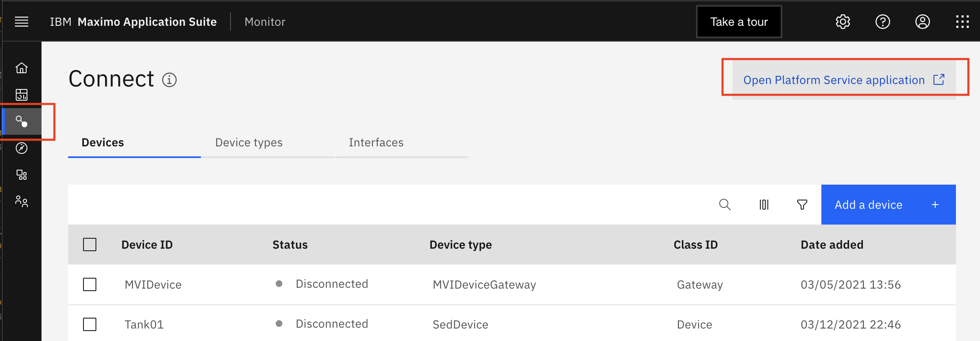Click Add a device button
This screenshot has width=980, height=341.
[889, 205]
